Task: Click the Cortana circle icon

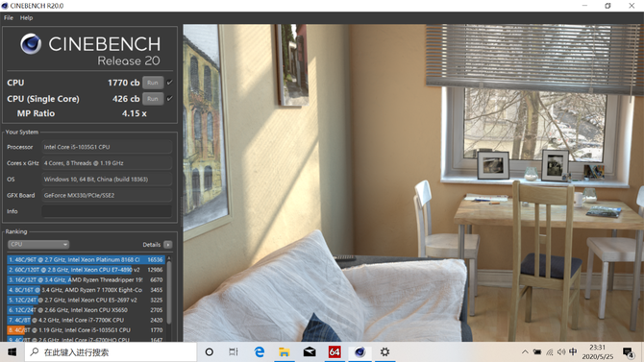Action: coord(209,351)
